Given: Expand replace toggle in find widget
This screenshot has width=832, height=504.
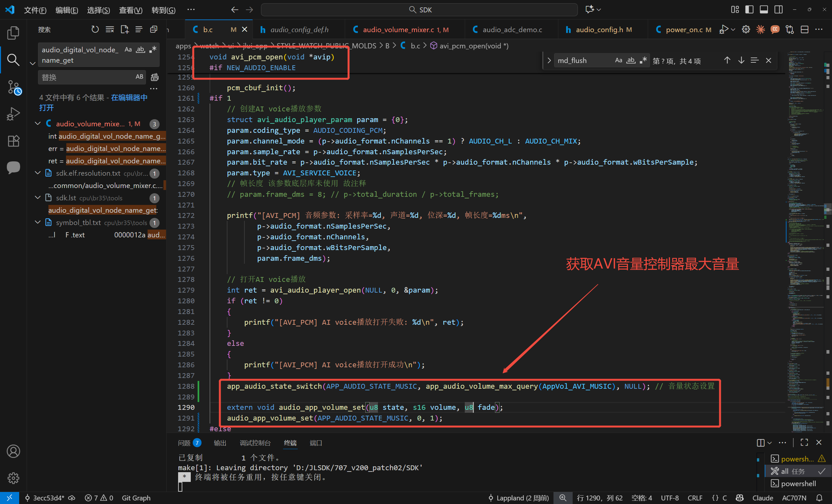Looking at the screenshot, I should coord(549,60).
